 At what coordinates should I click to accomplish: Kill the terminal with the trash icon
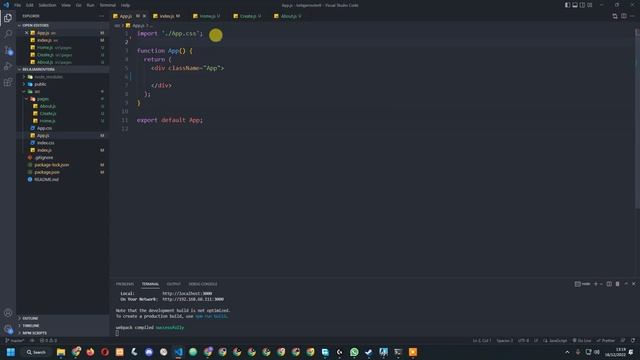coord(618,284)
